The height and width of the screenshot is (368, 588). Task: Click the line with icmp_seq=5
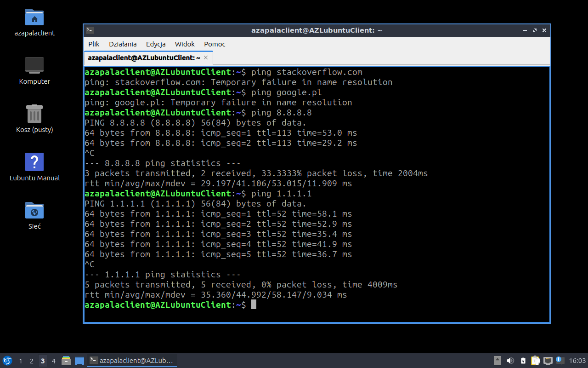(x=218, y=254)
